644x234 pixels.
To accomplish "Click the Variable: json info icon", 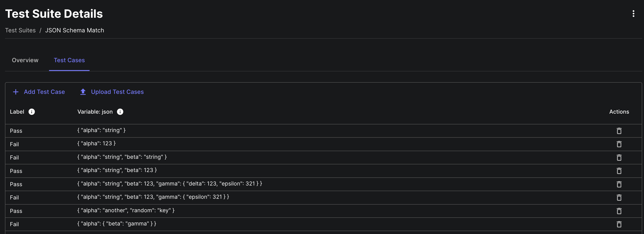I will (120, 112).
